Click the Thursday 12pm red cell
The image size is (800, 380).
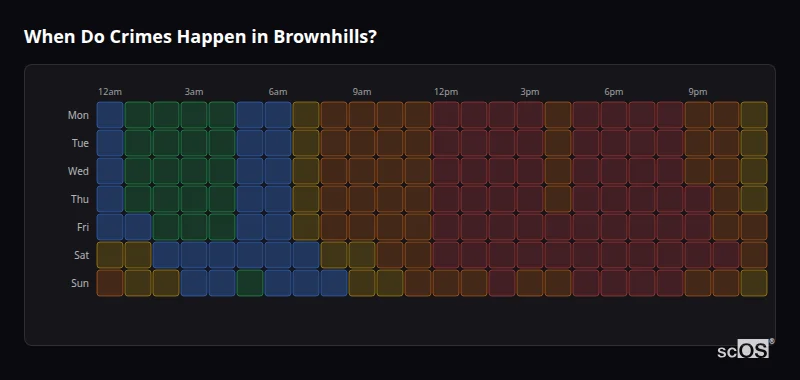point(446,199)
